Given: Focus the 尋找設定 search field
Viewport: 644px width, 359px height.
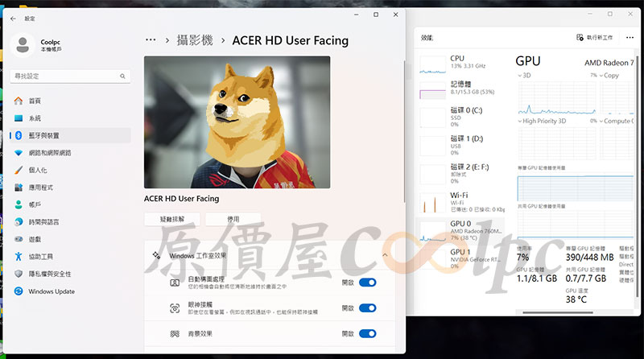Looking at the screenshot, I should 70,76.
